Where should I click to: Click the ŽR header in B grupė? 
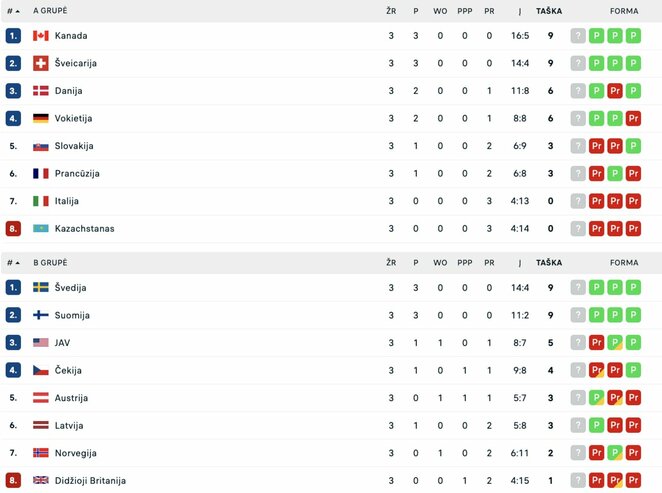(x=391, y=263)
